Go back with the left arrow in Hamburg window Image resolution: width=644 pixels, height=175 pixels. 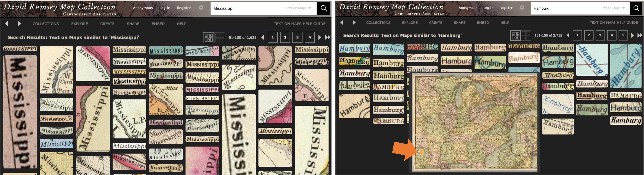341,23
